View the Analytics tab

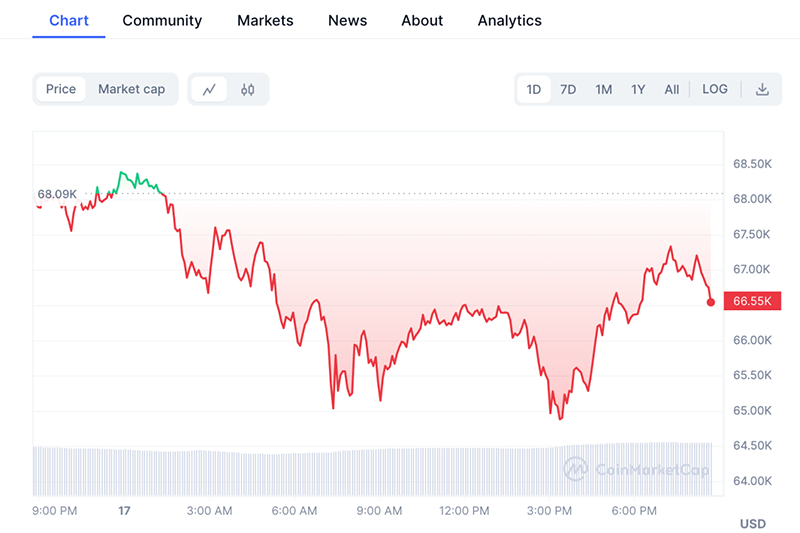point(509,20)
